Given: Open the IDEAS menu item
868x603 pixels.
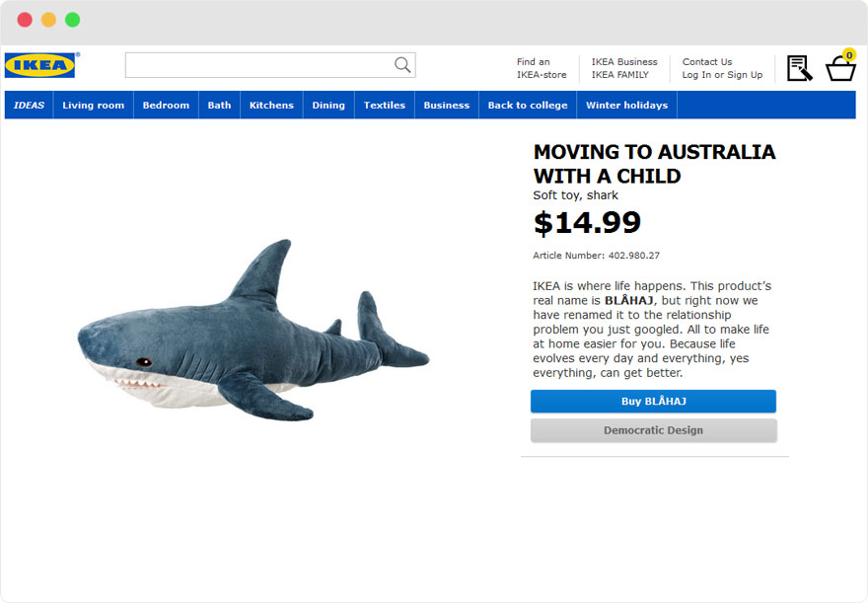Looking at the screenshot, I should click(x=29, y=105).
